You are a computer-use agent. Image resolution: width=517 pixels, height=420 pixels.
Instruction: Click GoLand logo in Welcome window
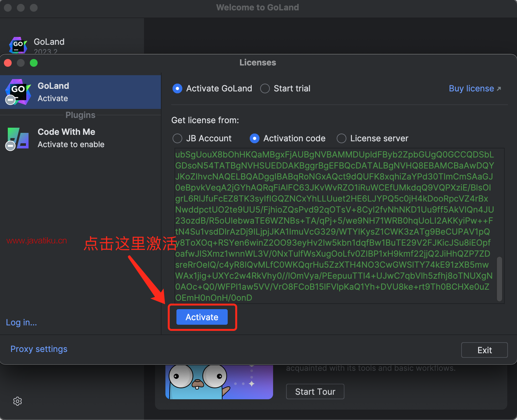18,45
